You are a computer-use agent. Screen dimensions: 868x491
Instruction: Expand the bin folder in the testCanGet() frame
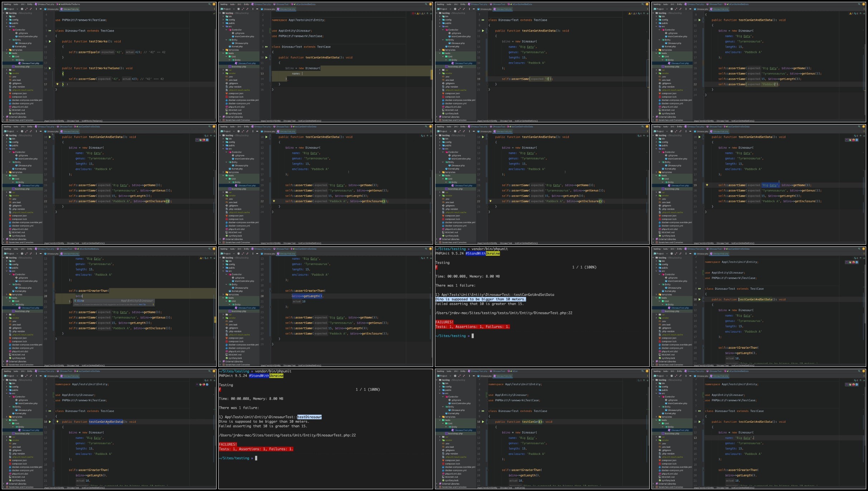[x=440, y=383]
